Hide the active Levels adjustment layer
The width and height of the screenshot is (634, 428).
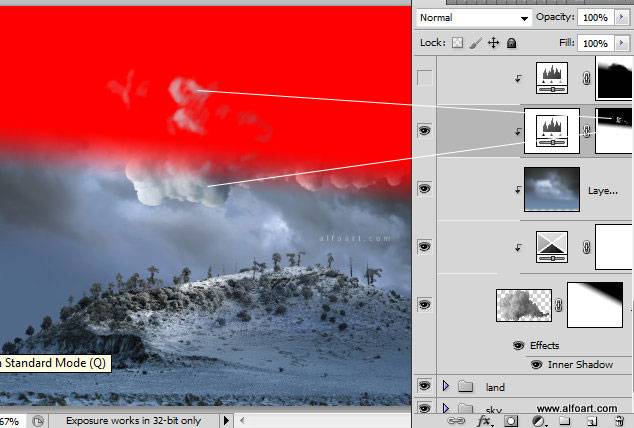(x=425, y=131)
